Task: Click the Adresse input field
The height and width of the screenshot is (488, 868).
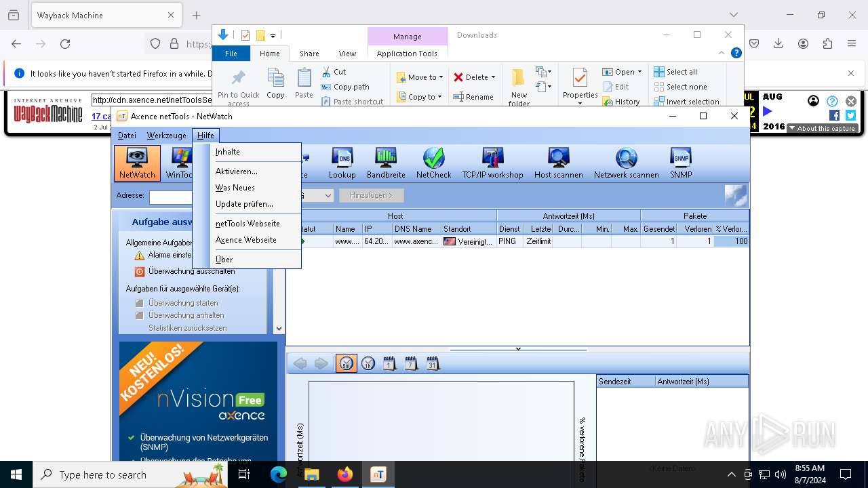Action: point(171,197)
